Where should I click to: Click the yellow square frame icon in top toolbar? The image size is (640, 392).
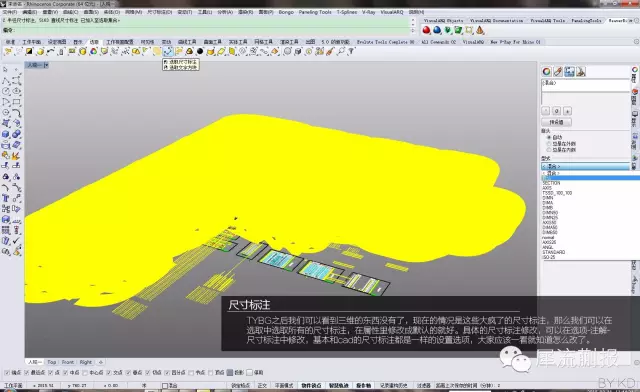pos(469,30)
